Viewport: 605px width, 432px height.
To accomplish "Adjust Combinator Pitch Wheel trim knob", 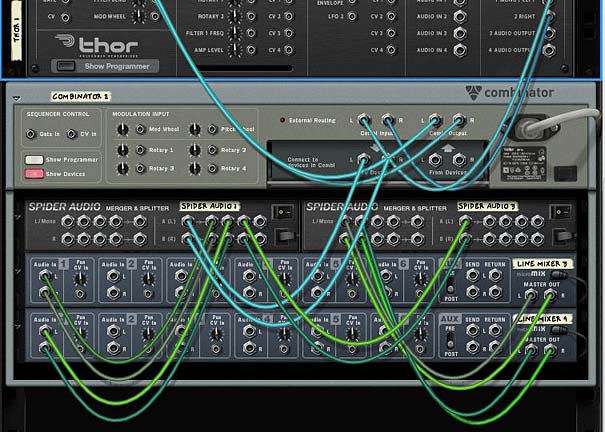I will pyautogui.click(x=195, y=129).
